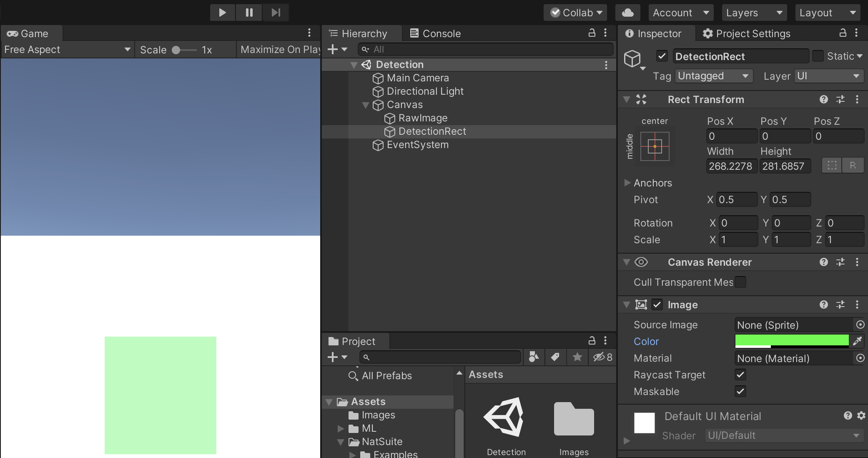868x458 pixels.
Task: Click Search by Type icon in Project
Action: [x=533, y=357]
